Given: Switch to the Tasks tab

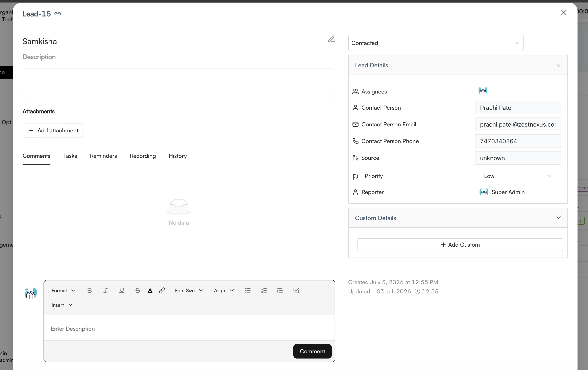Looking at the screenshot, I should pyautogui.click(x=70, y=156).
